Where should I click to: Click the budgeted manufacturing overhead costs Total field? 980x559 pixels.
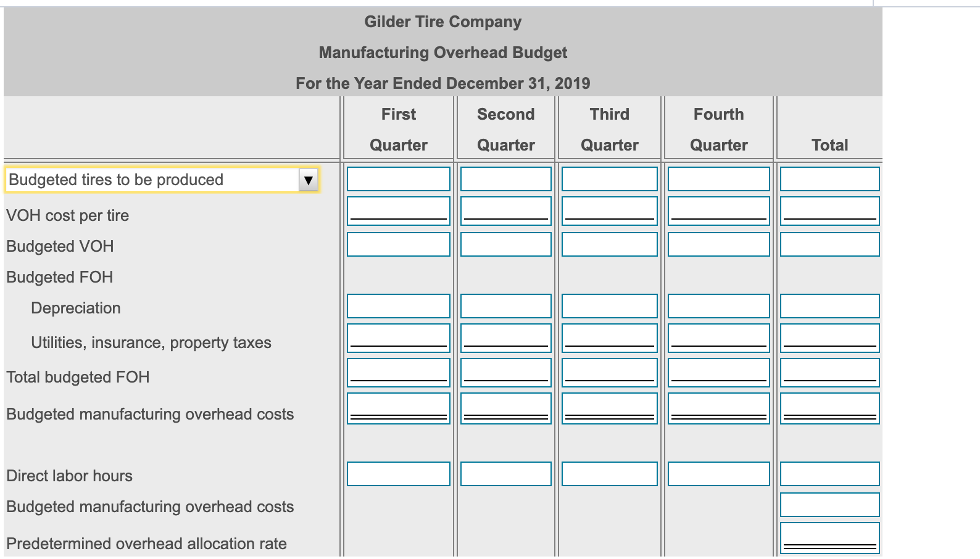[829, 504]
